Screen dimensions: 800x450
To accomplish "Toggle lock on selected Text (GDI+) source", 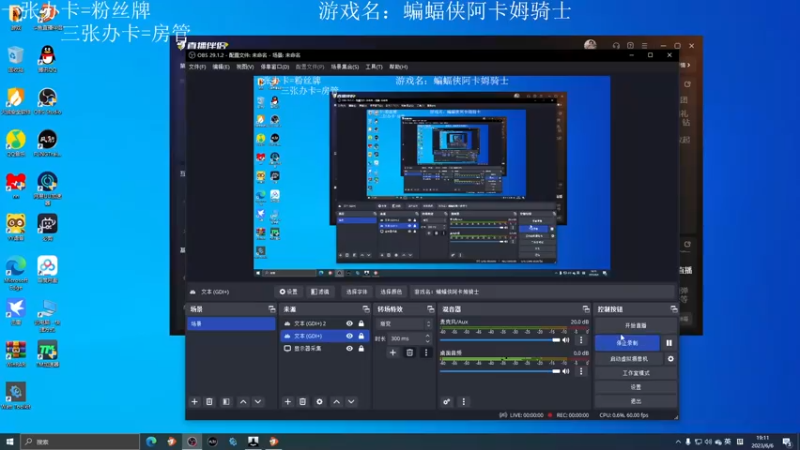I will (x=361, y=336).
